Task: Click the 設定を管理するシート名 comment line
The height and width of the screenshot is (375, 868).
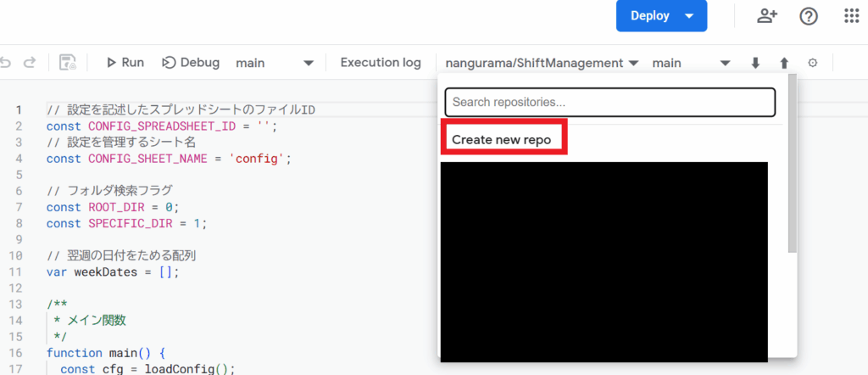Action: 120,143
